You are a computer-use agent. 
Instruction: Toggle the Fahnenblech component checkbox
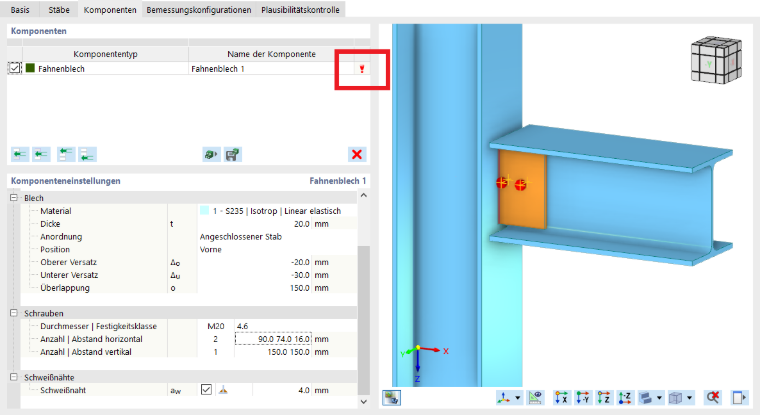[x=15, y=68]
